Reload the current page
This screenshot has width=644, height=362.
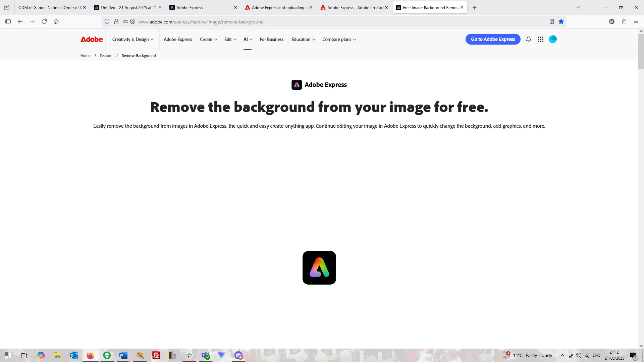point(44,22)
